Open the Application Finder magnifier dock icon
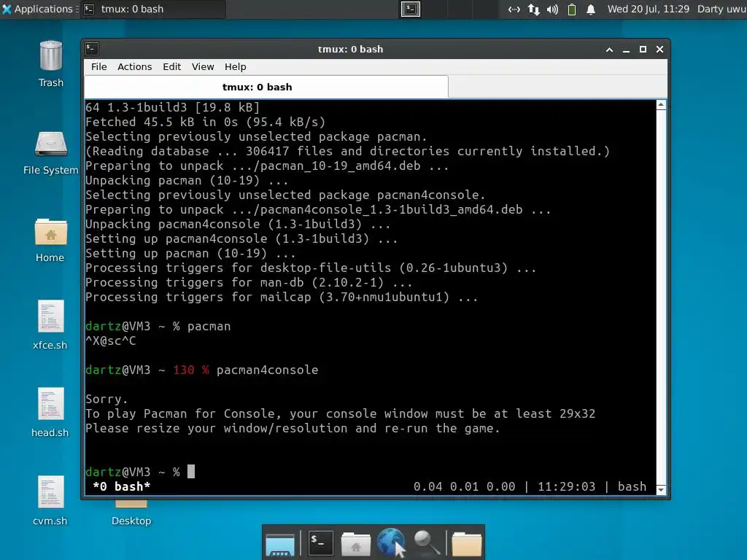 pos(426,542)
